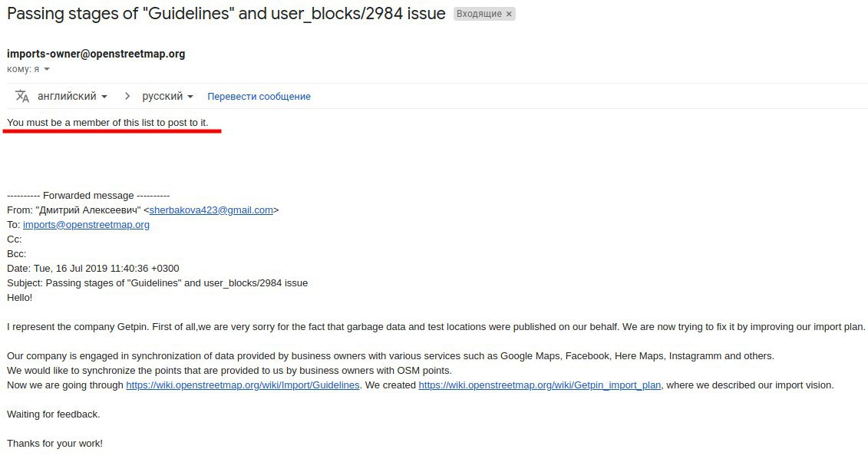Click the 'We would like to synchronize' line

(229, 371)
